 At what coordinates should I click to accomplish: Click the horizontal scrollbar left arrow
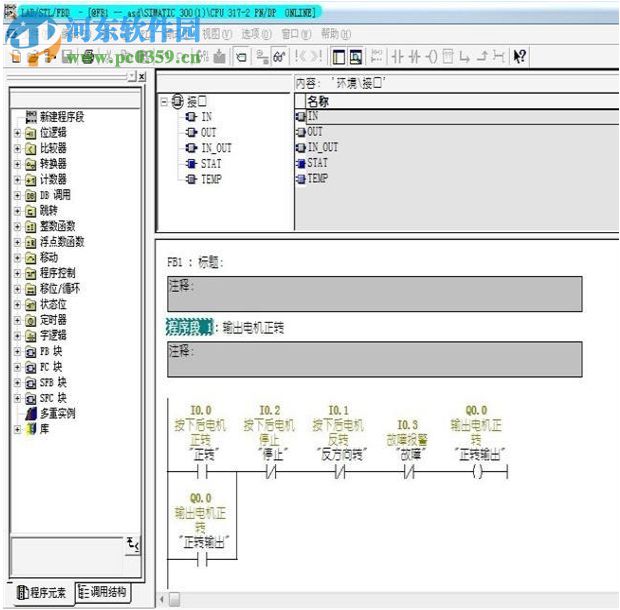(x=163, y=600)
